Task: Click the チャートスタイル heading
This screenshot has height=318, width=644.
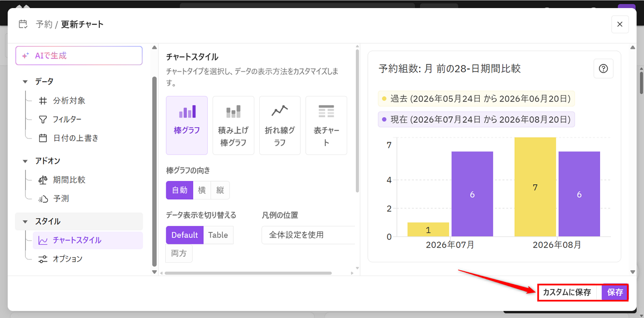Action: coord(192,56)
